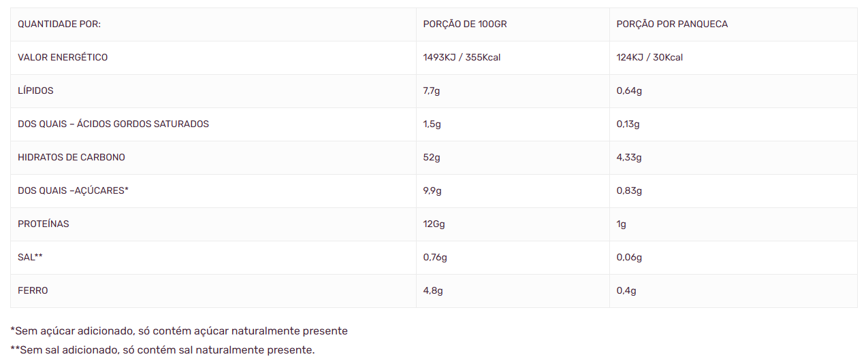Click the 9,9g sugars value
The width and height of the screenshot is (868, 361).
click(x=432, y=191)
